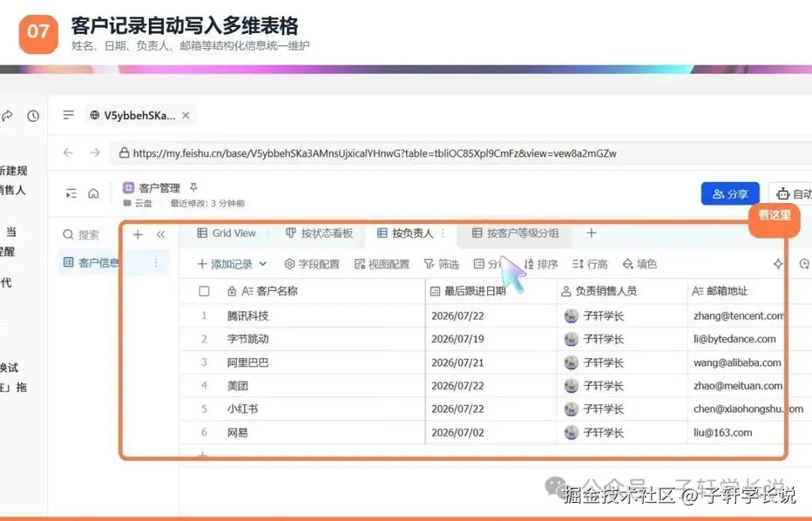Open the tab list menu icon
812x521 pixels.
pyautogui.click(x=68, y=115)
